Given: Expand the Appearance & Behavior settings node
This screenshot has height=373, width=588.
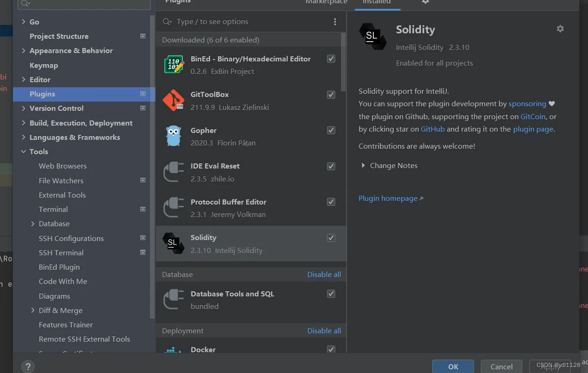Looking at the screenshot, I should [x=24, y=50].
